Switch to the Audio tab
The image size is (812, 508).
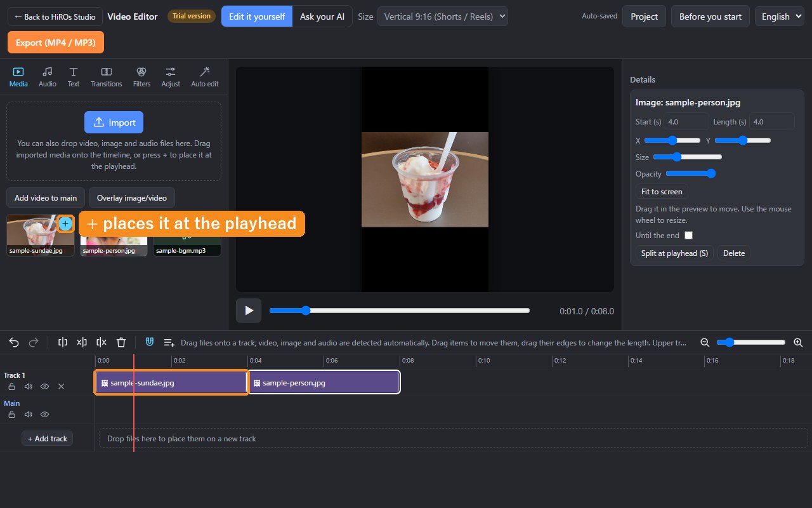(47, 77)
